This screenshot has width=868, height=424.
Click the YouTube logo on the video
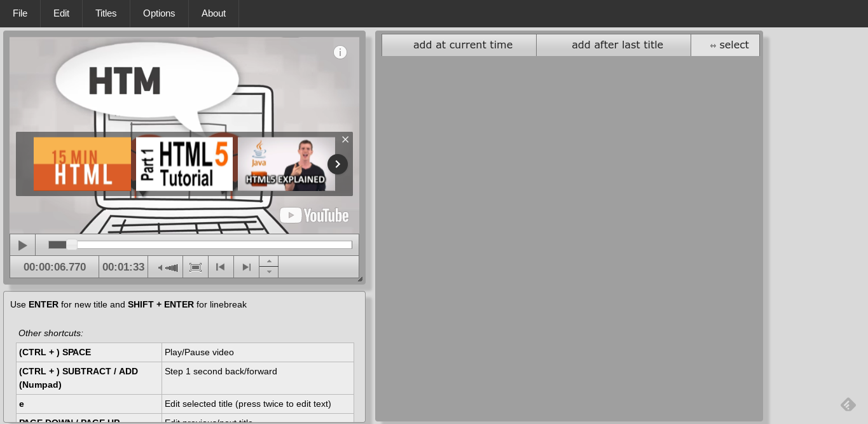click(314, 215)
